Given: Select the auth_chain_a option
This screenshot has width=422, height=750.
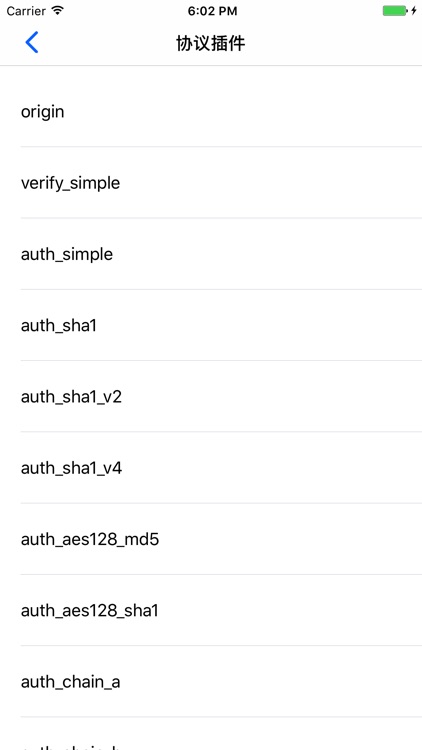Looking at the screenshot, I should [211, 682].
